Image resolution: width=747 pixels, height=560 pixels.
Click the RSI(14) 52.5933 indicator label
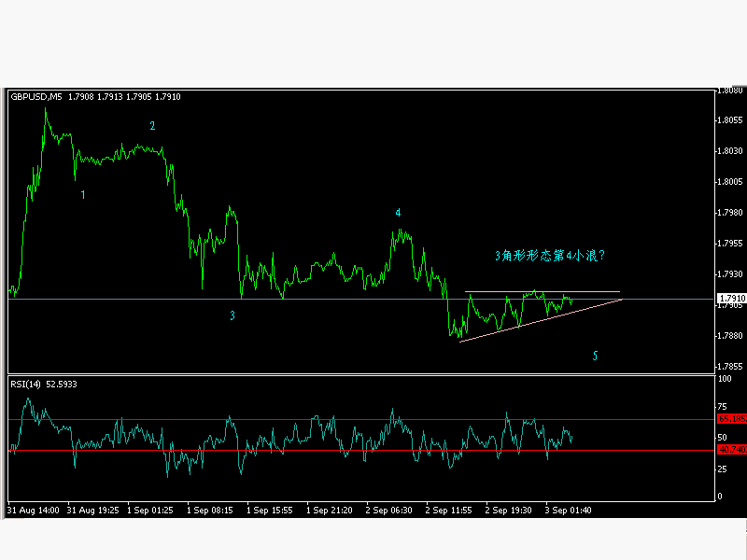pos(43,385)
